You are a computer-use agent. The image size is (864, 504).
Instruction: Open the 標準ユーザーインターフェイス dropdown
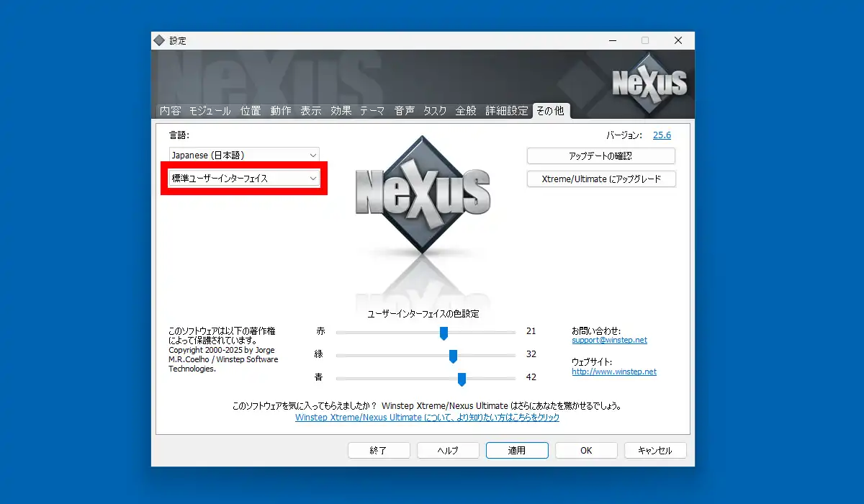pyautogui.click(x=245, y=178)
